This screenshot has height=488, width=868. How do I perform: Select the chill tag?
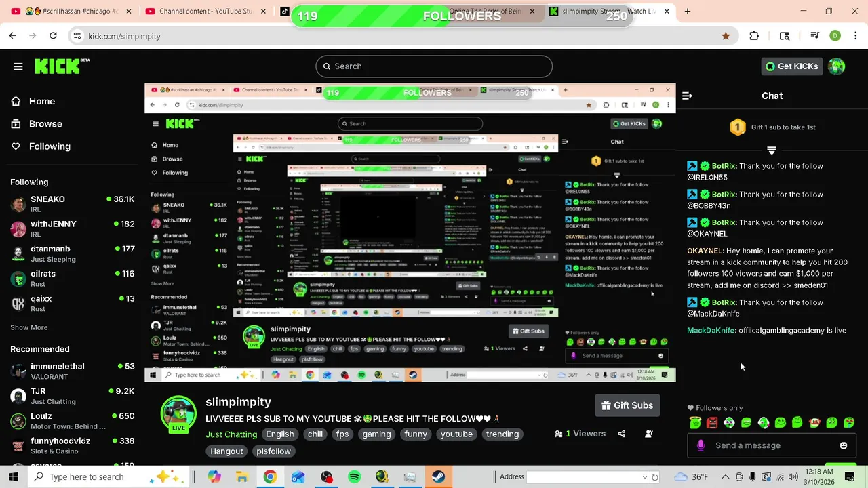click(315, 434)
